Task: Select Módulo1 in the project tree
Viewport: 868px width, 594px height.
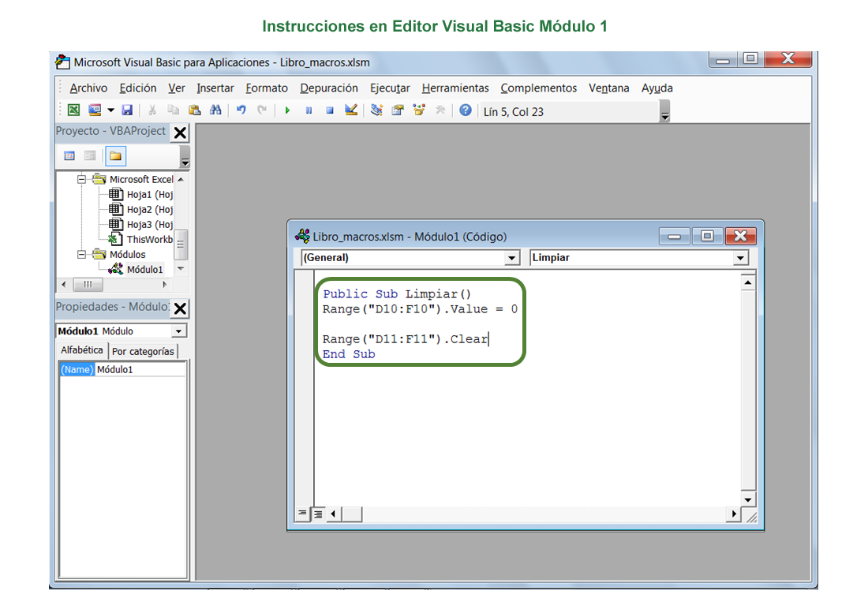Action: coord(137,269)
